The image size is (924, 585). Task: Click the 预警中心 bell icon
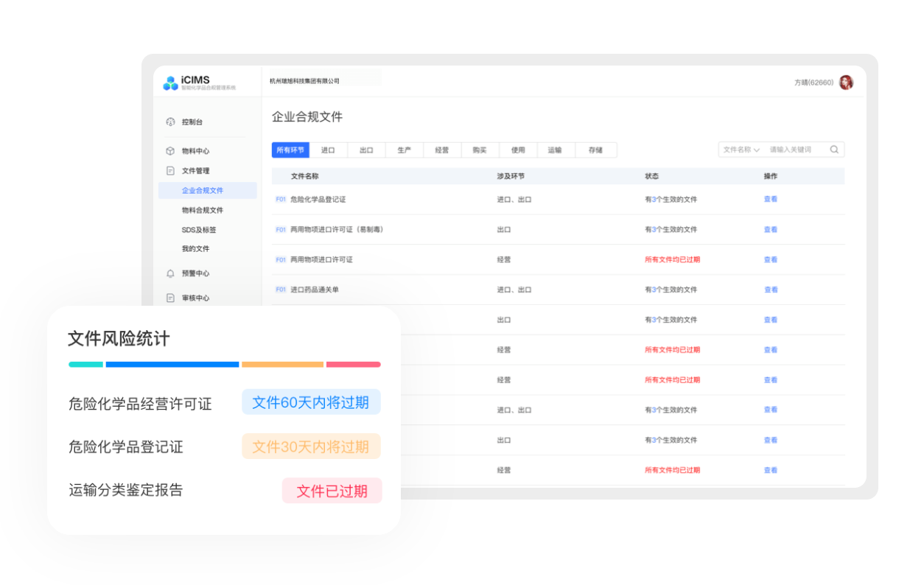[x=170, y=273]
